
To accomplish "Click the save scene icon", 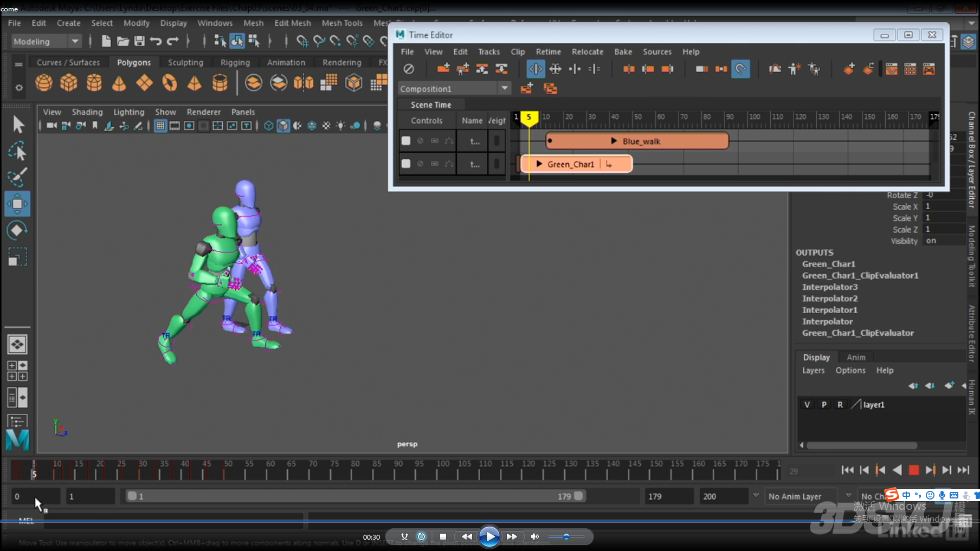I will (139, 41).
